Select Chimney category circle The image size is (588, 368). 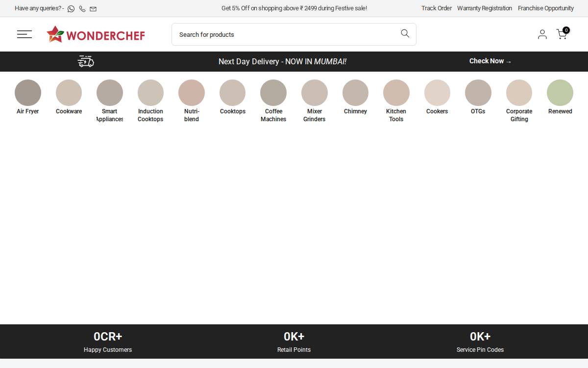click(x=356, y=93)
